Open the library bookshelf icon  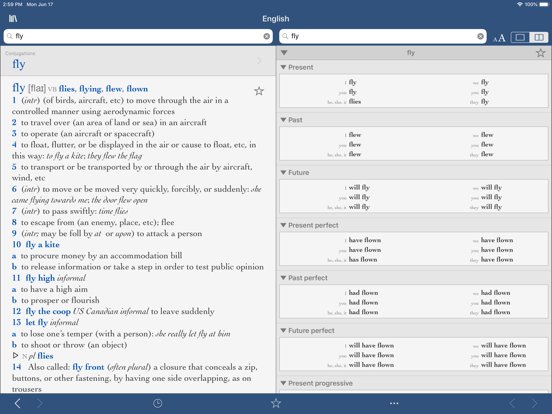(x=13, y=19)
